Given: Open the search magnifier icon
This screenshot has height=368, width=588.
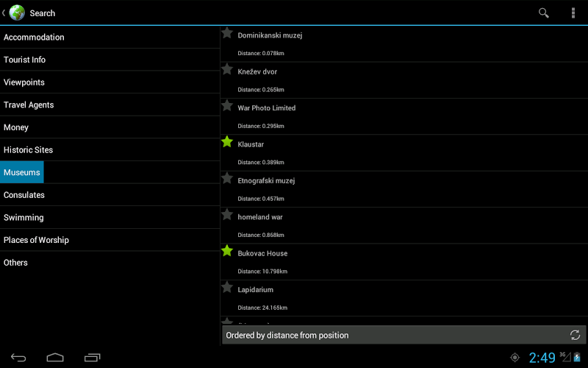Looking at the screenshot, I should [544, 13].
